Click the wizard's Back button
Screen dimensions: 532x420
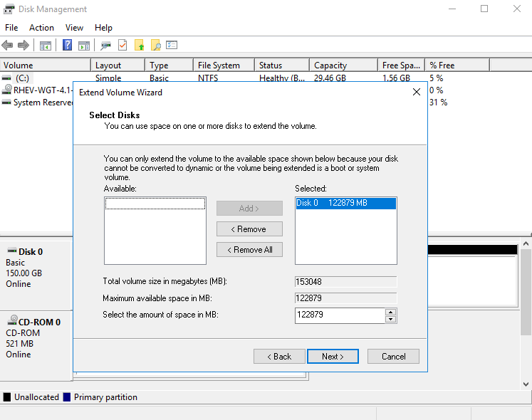(x=279, y=357)
